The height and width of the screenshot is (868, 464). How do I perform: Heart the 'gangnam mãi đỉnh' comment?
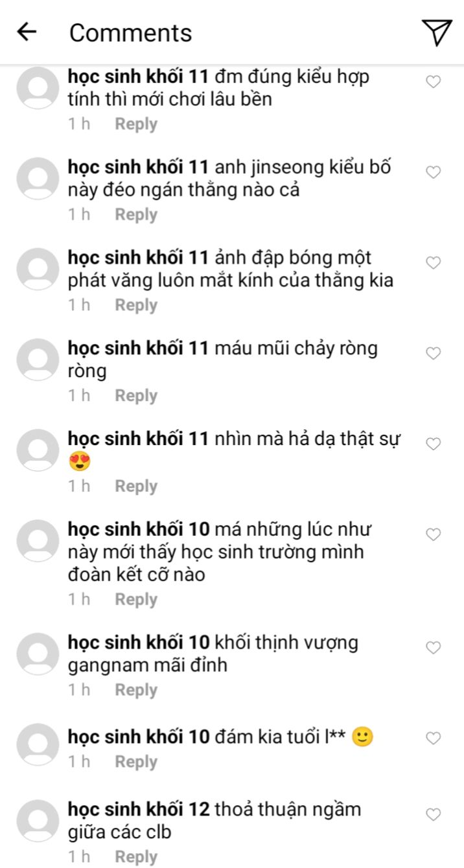(433, 648)
